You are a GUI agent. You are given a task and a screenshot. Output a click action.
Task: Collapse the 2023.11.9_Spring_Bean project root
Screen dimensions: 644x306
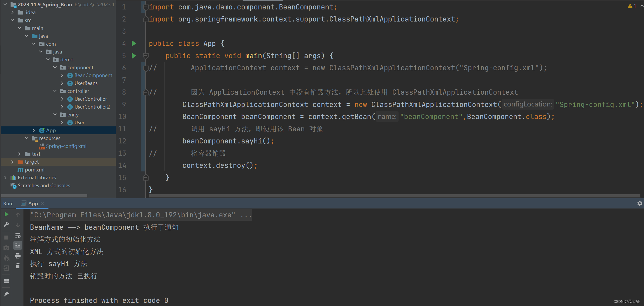tap(5, 4)
